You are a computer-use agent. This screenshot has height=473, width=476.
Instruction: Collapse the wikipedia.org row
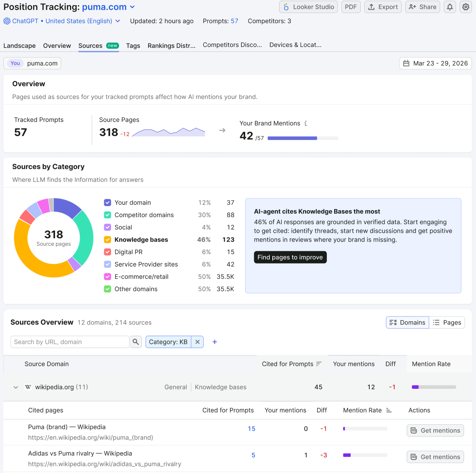(x=16, y=387)
